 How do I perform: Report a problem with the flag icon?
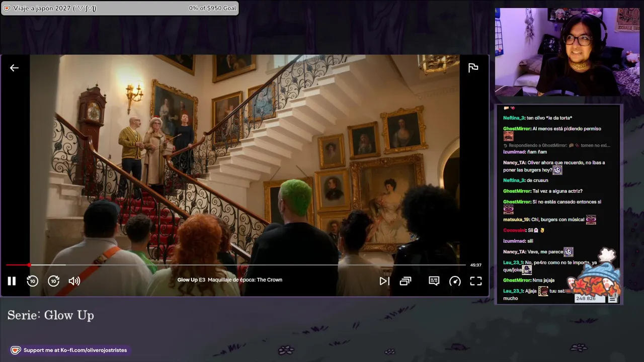[473, 68]
